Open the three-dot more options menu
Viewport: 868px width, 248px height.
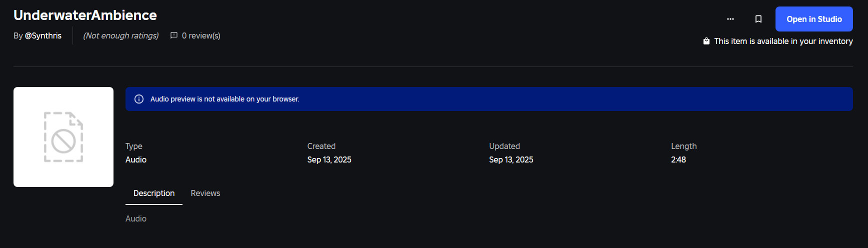730,19
